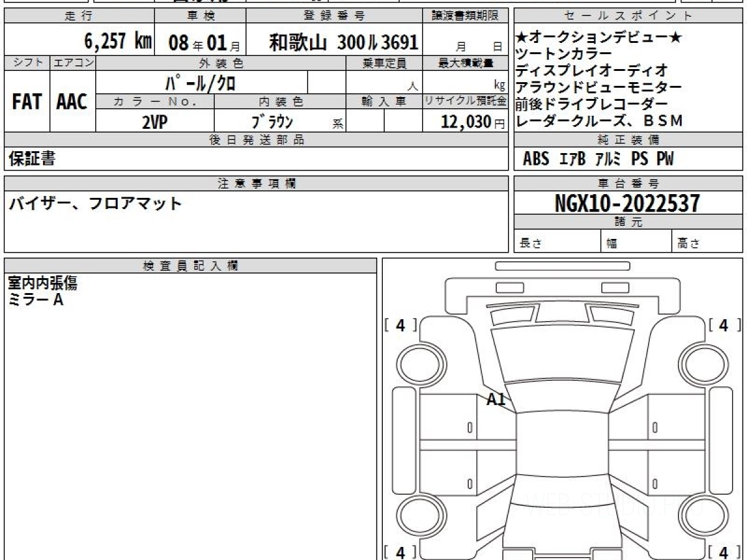Click the 最大積載量 header
This screenshot has height=560, width=747.
(466, 63)
